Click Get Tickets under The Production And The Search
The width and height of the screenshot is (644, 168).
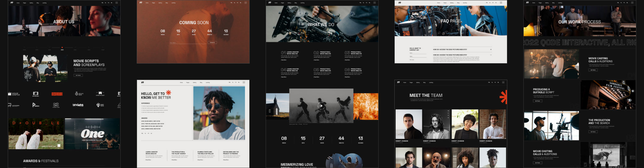[x=593, y=132]
